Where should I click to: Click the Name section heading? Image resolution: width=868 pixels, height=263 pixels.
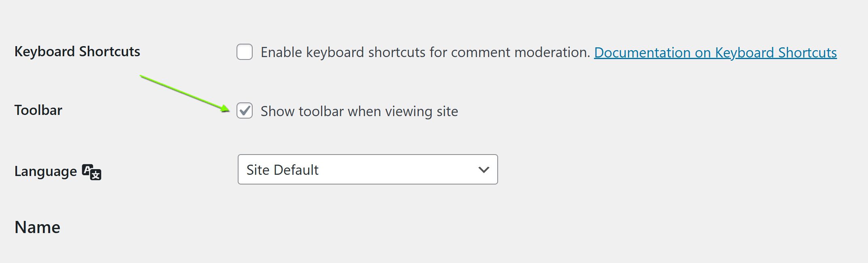click(x=38, y=227)
